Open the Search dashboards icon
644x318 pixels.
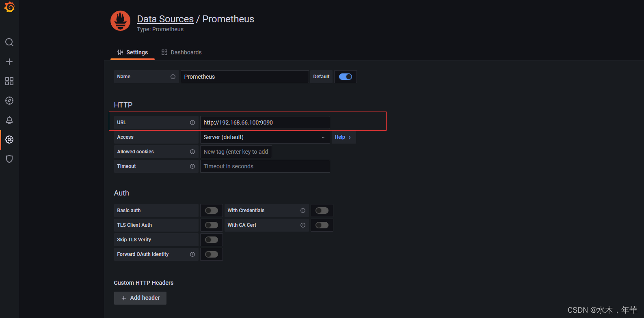(9, 42)
